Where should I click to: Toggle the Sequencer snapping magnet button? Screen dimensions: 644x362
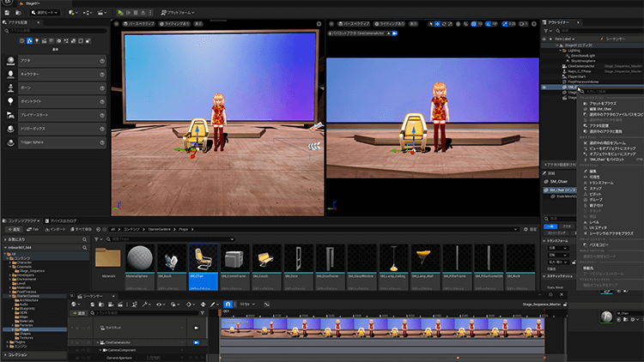(228, 305)
